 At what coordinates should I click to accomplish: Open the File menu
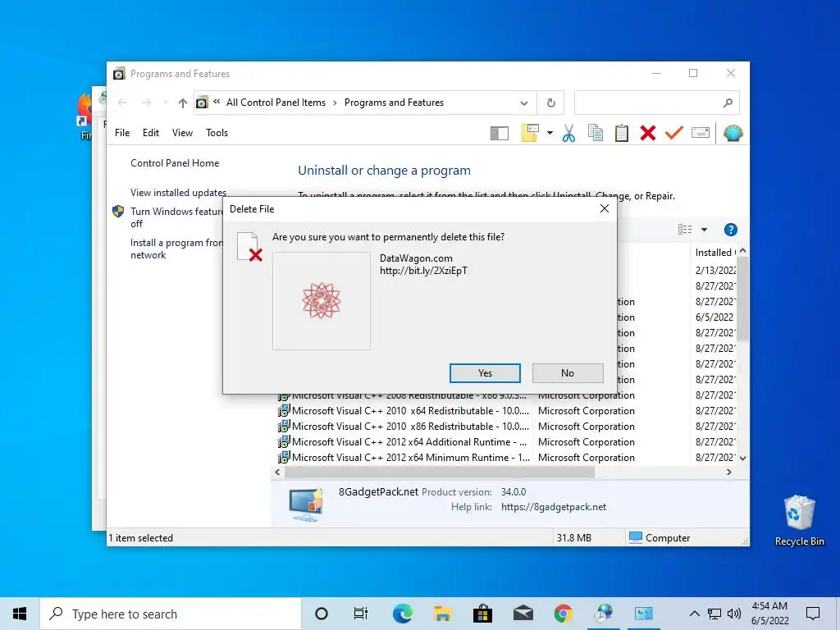122,133
